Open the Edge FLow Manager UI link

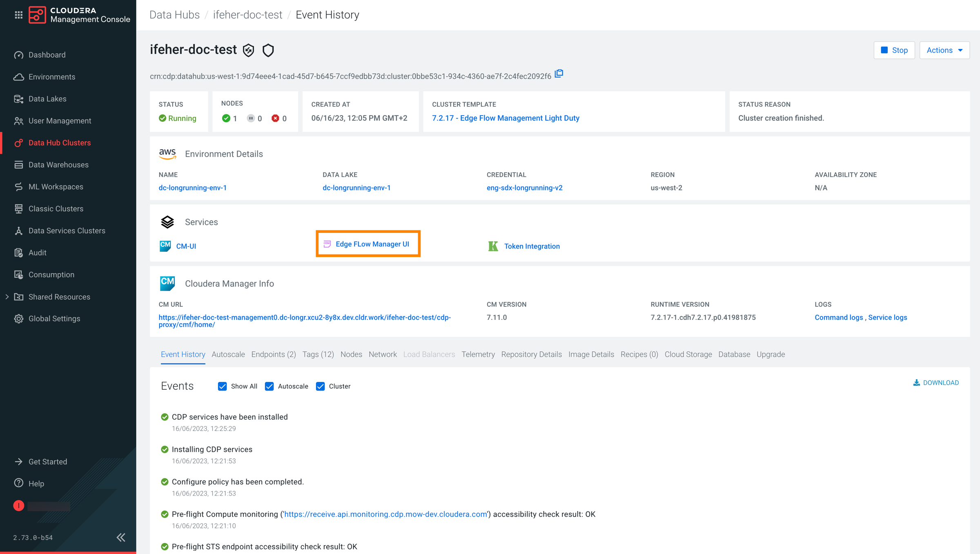click(x=372, y=244)
